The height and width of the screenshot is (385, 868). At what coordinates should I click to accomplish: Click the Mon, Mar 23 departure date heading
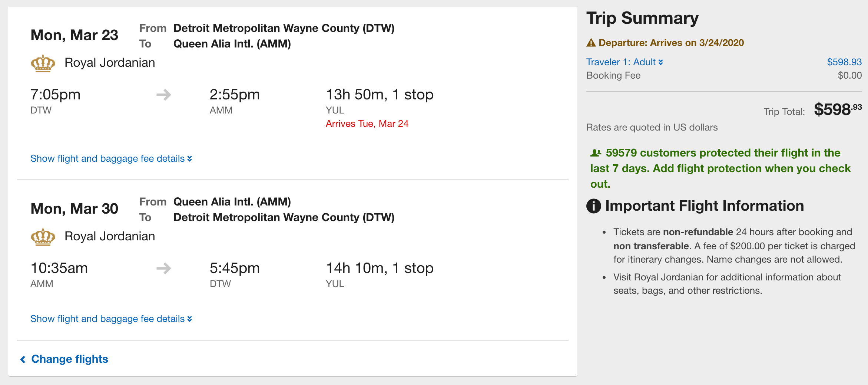pos(74,35)
